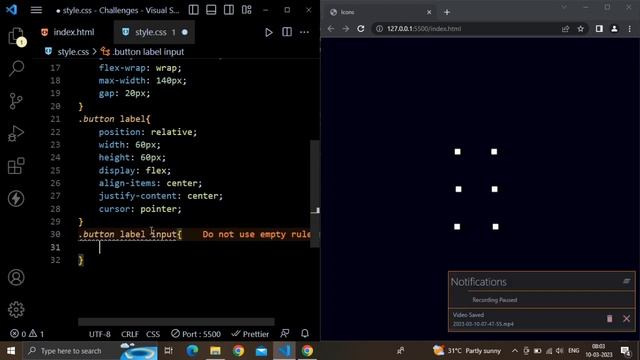Viewport: 640px width, 360px height.
Task: Open the Chrome three-dot menu
Action: tap(629, 29)
